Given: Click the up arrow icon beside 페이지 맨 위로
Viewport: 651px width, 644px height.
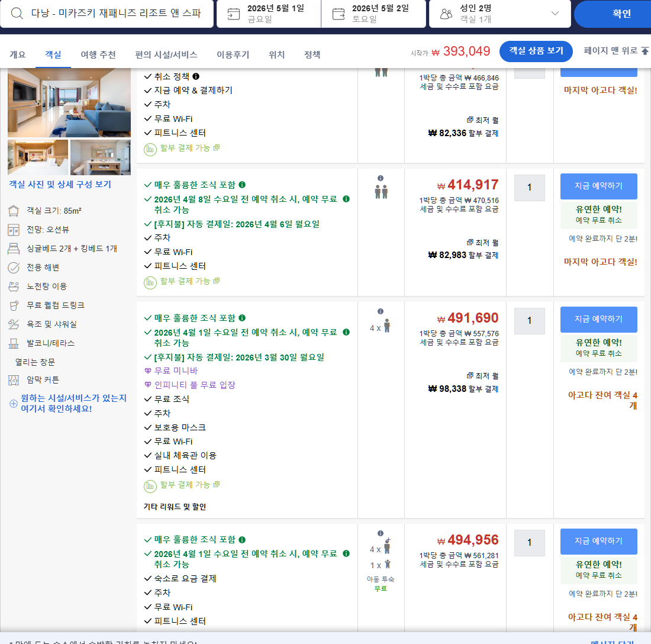Looking at the screenshot, I should pyautogui.click(x=644, y=51).
